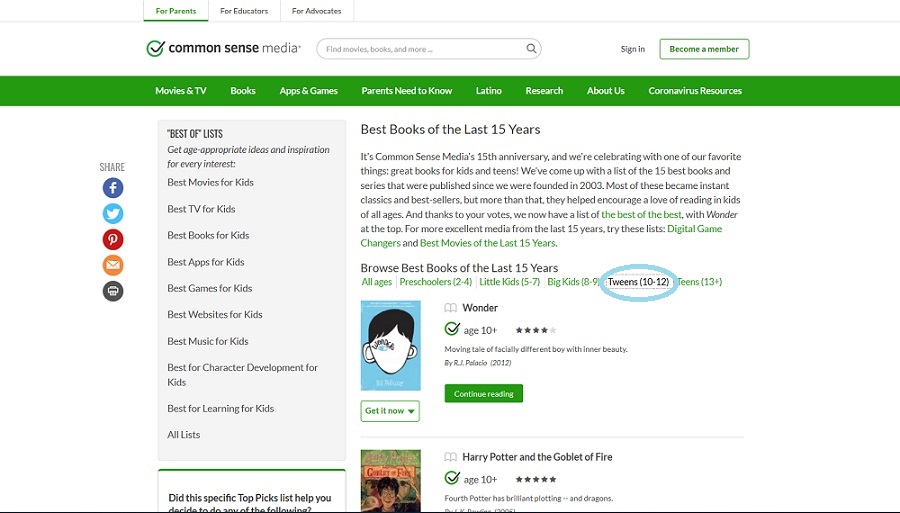This screenshot has height=513, width=900.
Task: Select the Tweens (10-12) filter
Action: coord(638,282)
